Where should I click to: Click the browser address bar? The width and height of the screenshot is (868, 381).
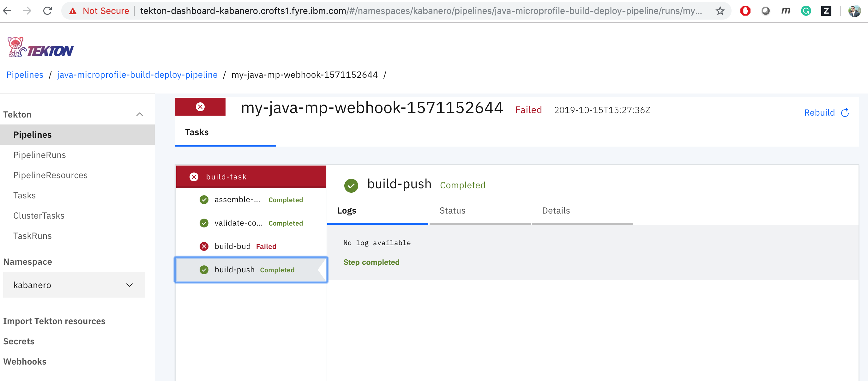pyautogui.click(x=404, y=10)
